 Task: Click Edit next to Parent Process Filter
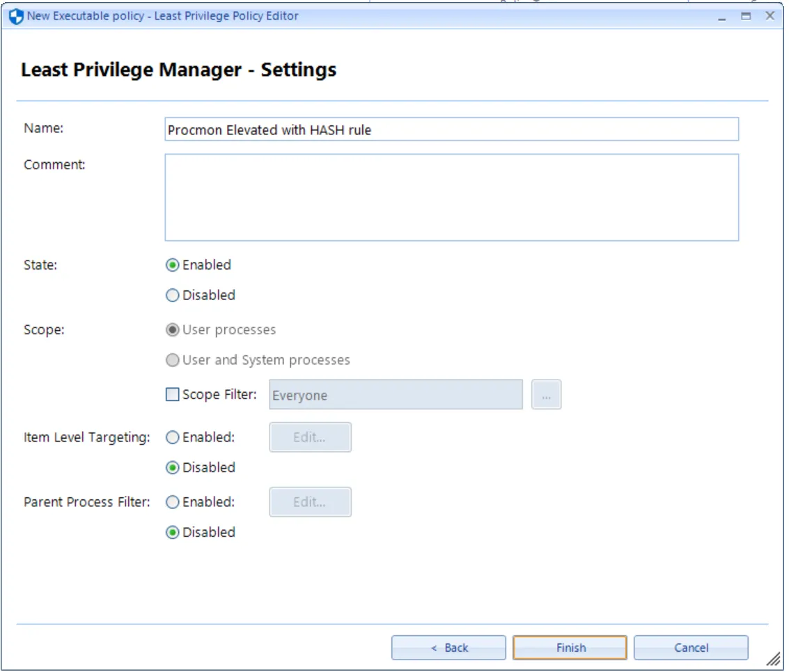click(310, 502)
